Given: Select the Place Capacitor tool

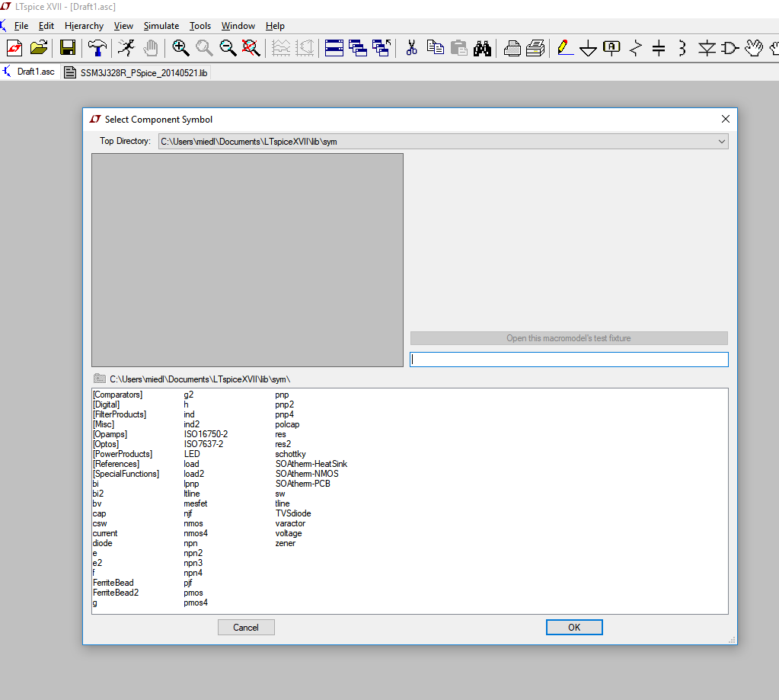Looking at the screenshot, I should click(659, 48).
